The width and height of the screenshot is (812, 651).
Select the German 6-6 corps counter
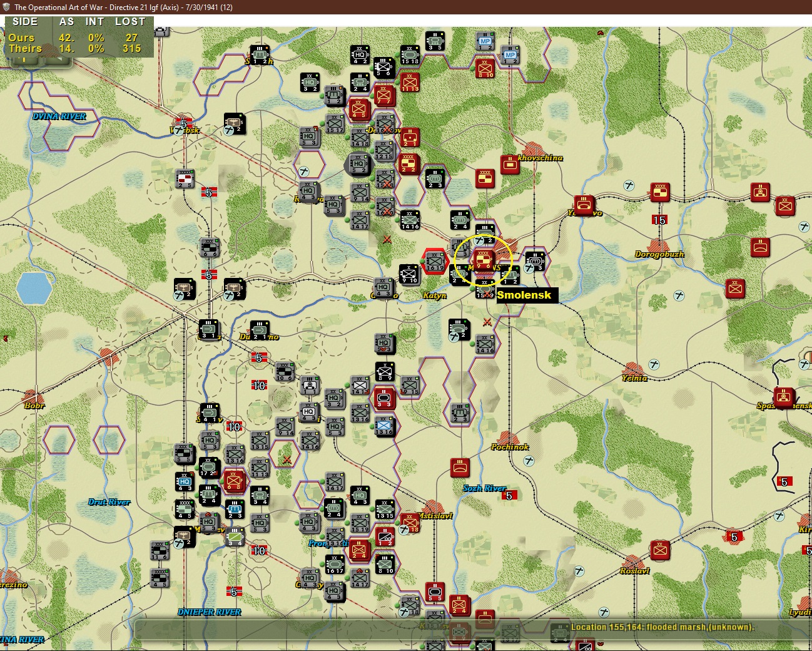point(210,247)
